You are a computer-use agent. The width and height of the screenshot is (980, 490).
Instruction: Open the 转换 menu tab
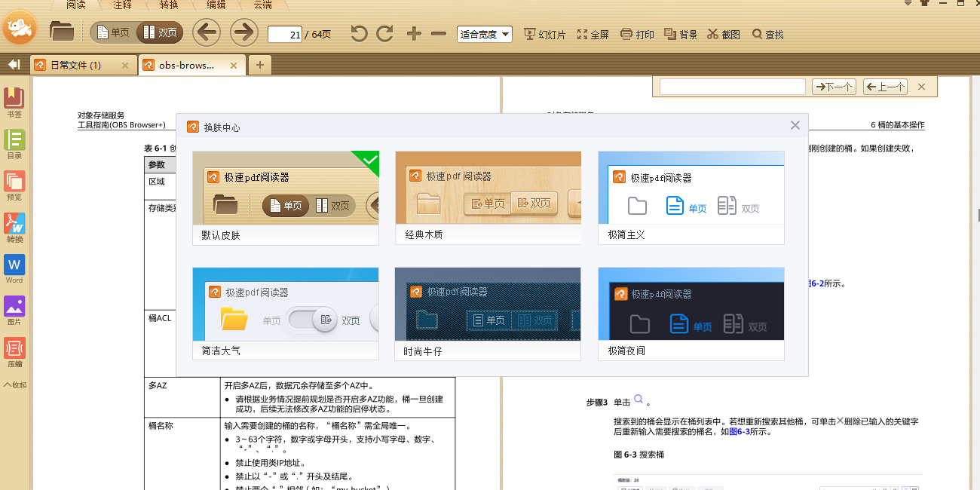click(x=169, y=5)
